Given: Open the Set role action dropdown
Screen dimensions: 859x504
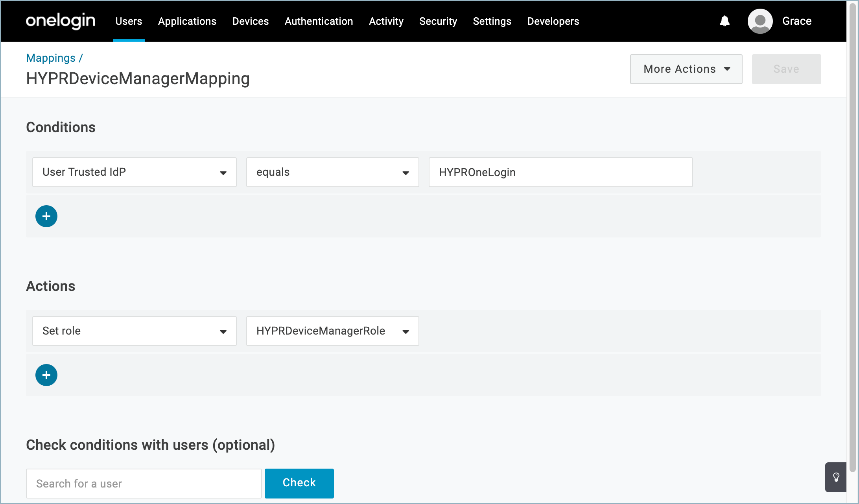Looking at the screenshot, I should [x=135, y=331].
